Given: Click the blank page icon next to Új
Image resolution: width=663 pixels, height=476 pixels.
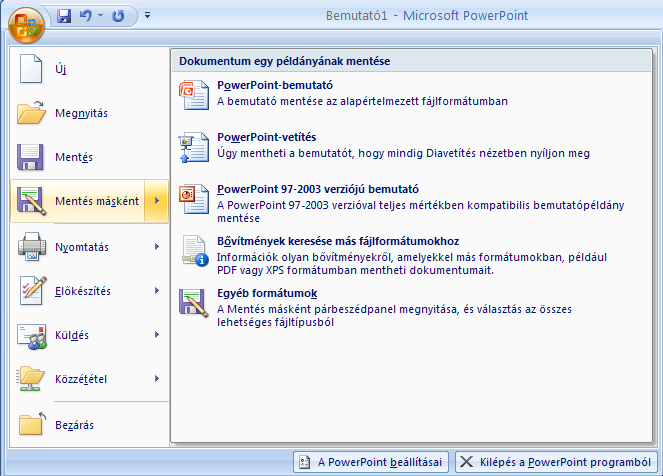Looking at the screenshot, I should coord(31,68).
